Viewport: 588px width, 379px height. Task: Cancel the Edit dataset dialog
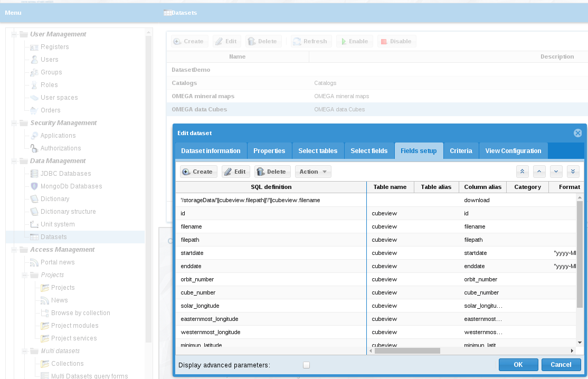pyautogui.click(x=561, y=365)
